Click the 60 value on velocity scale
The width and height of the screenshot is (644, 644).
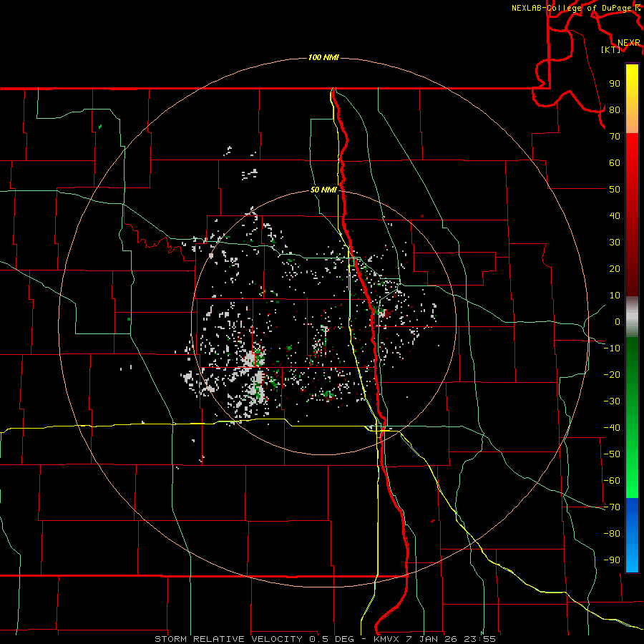pos(615,162)
